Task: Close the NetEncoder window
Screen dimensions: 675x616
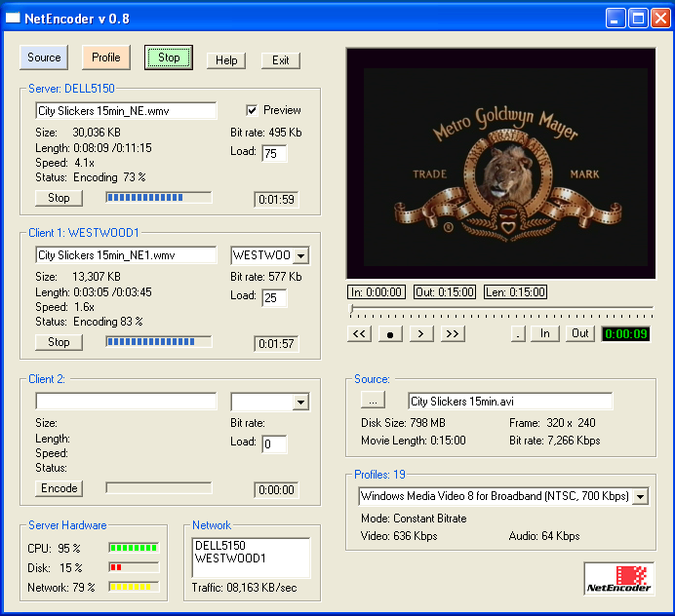Action: [660, 19]
